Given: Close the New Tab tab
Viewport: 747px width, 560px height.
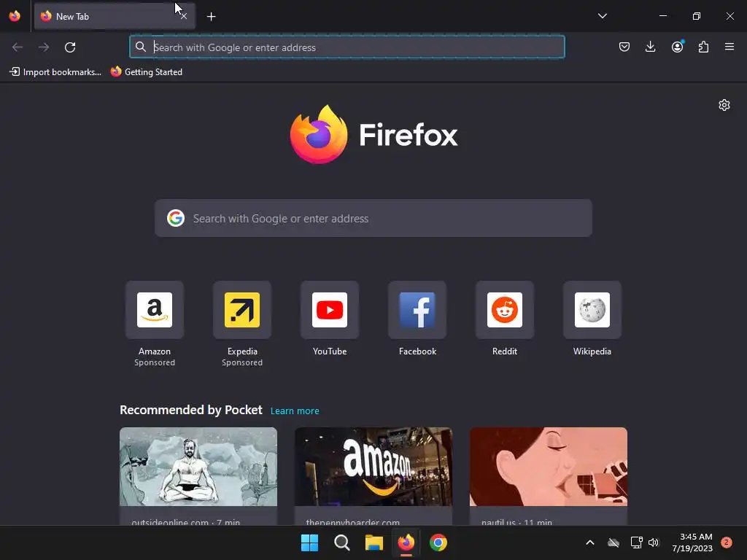Looking at the screenshot, I should coord(183,16).
